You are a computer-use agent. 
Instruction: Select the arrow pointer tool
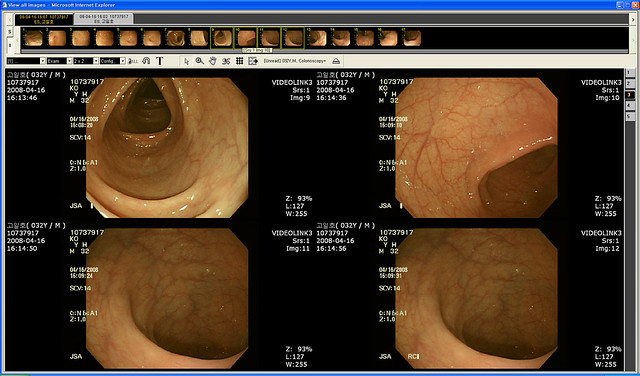(x=186, y=61)
